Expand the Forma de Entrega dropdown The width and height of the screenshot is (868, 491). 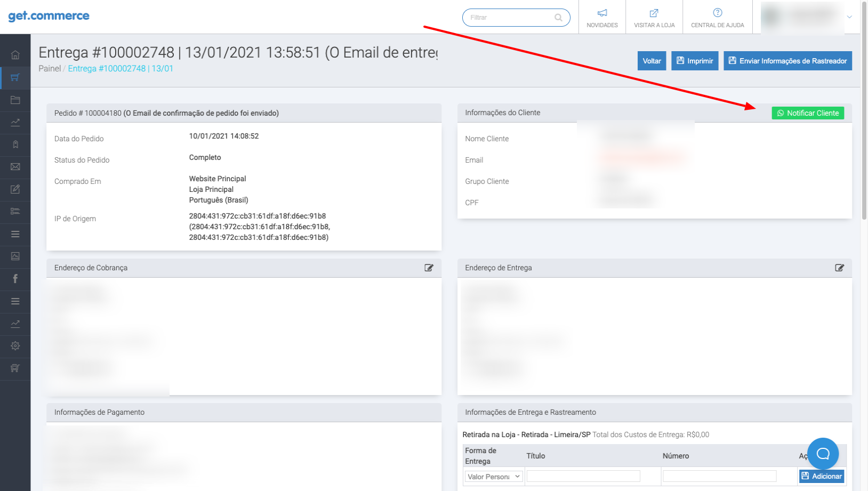pos(494,477)
